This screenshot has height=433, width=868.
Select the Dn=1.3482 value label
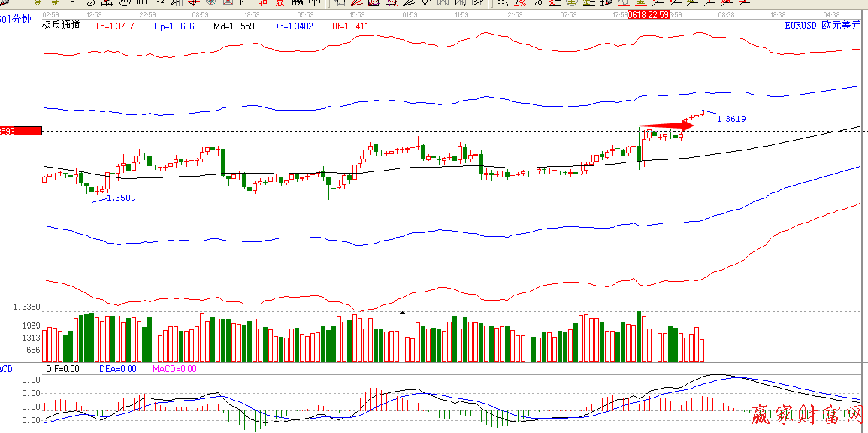pos(292,26)
